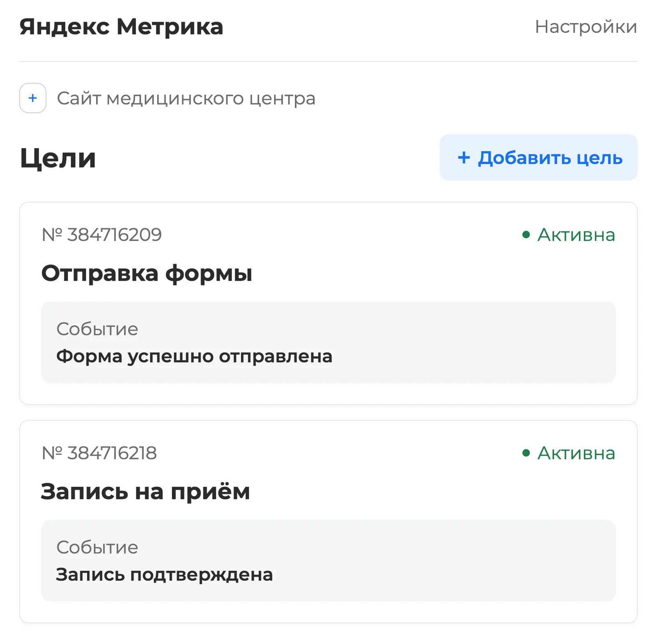657x644 pixels.
Task: Select the Яндекс Метрика title
Action: [121, 27]
